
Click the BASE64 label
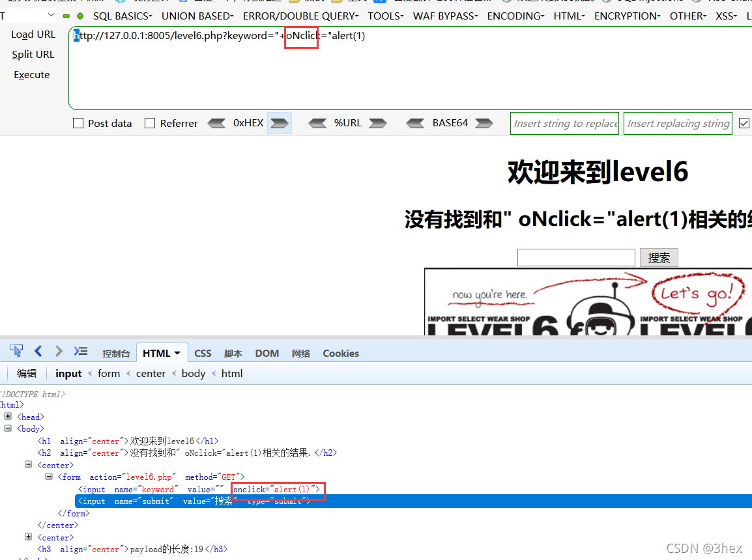pyautogui.click(x=450, y=123)
